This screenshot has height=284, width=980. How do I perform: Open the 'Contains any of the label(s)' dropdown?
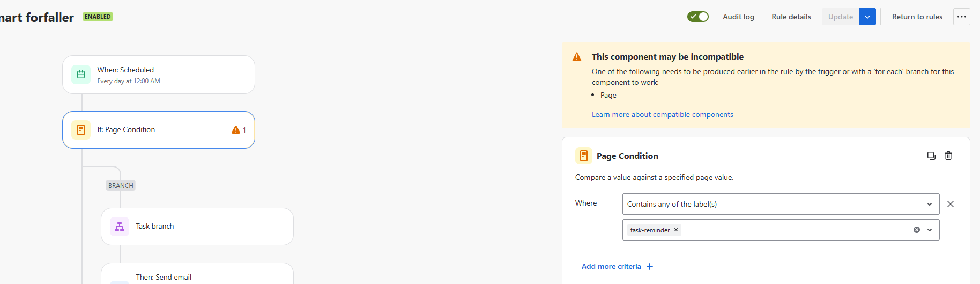point(781,204)
